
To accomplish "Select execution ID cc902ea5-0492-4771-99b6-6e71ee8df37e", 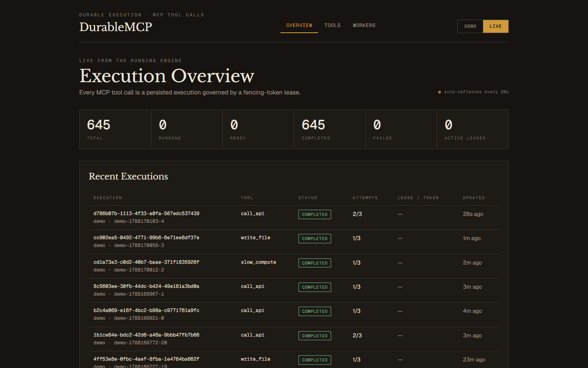I will [x=146, y=238].
